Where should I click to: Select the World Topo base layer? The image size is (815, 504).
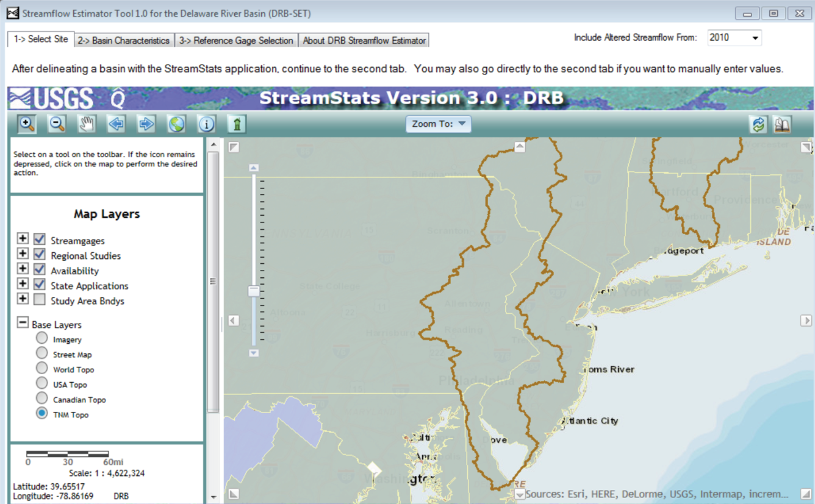point(41,368)
